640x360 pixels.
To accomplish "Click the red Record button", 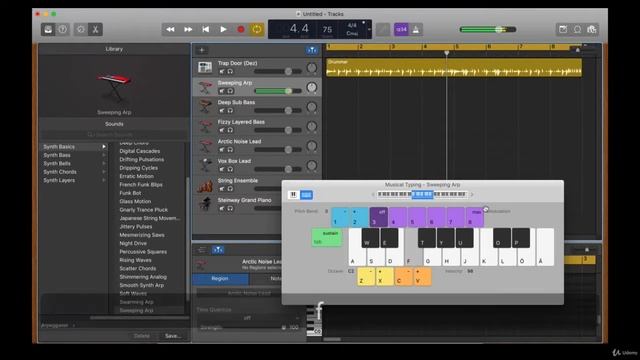I will [241, 29].
